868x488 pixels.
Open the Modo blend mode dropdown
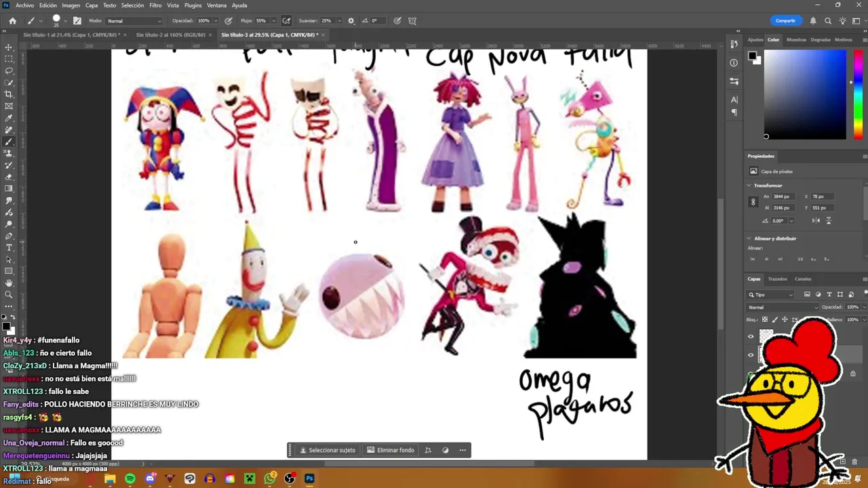point(134,21)
